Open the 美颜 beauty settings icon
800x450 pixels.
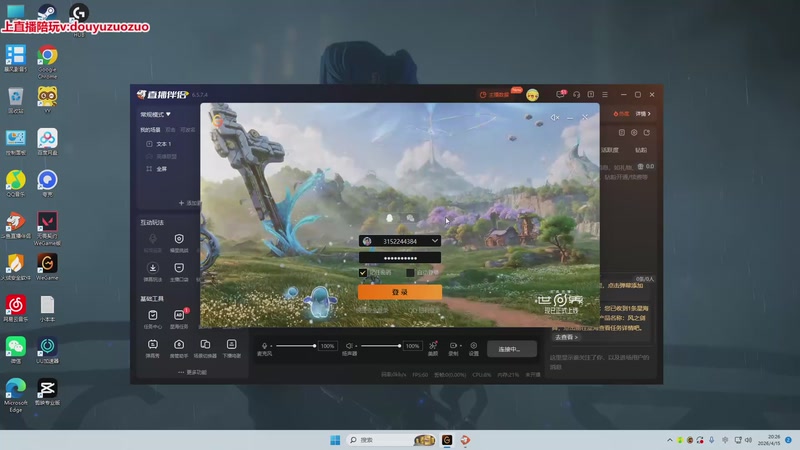433,345
